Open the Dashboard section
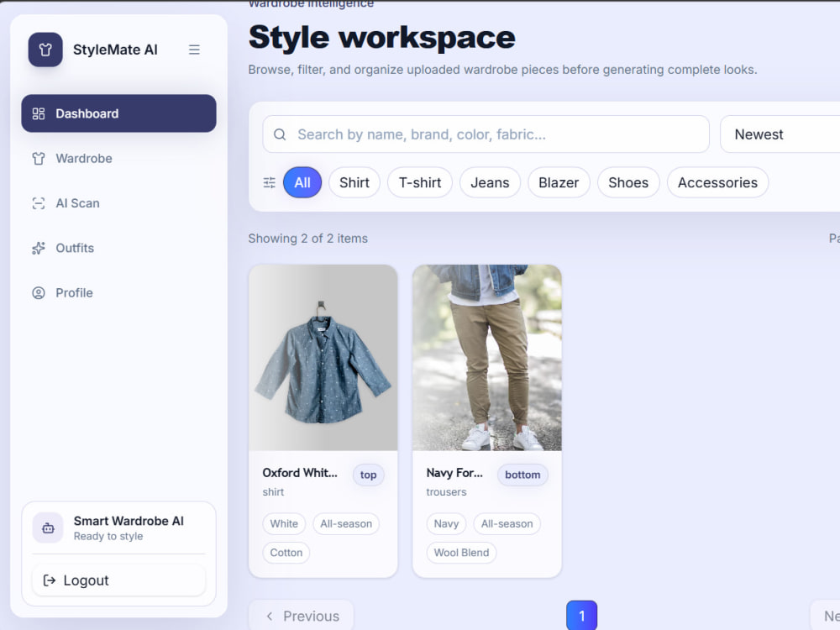 coord(119,113)
